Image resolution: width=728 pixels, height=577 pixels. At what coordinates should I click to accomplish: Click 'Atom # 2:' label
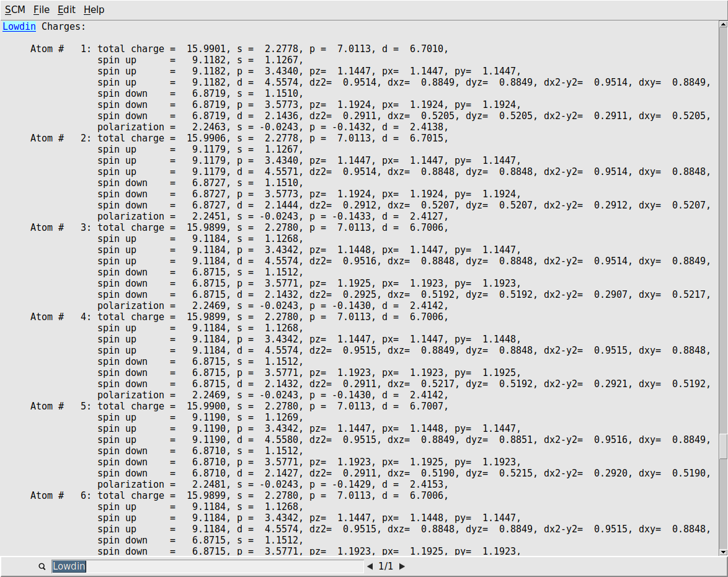pyautogui.click(x=61, y=138)
